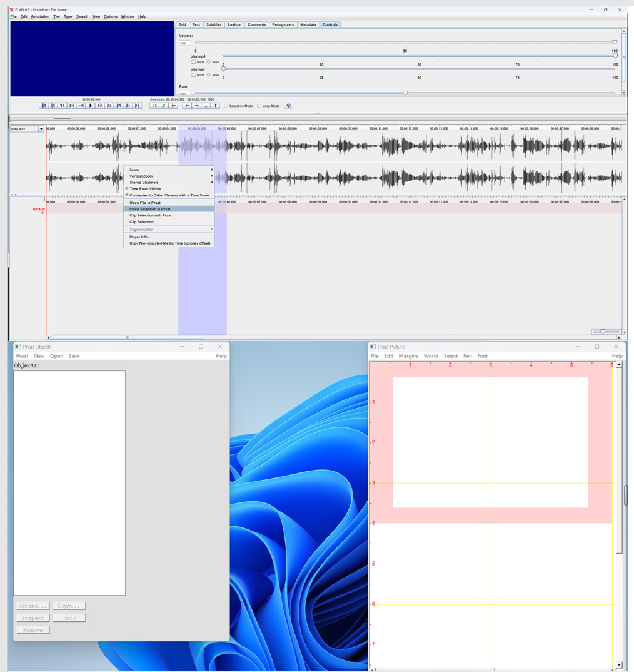Click the left arrow annotation navigation button
Screen dimensions: 634x672
pos(187,106)
